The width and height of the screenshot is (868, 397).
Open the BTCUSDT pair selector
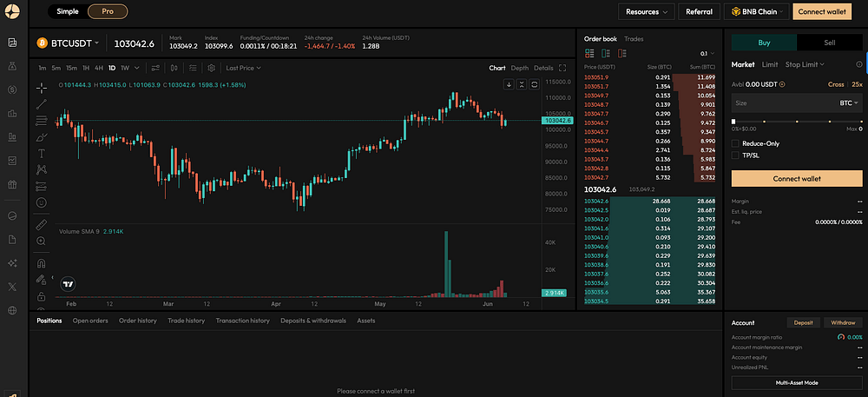pyautogui.click(x=76, y=43)
